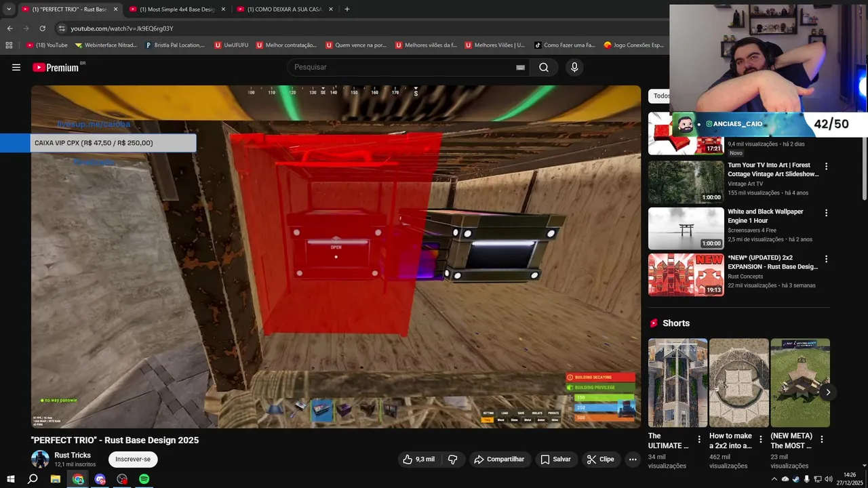The width and height of the screenshot is (868, 488).
Task: Show hidden system tray icons chevron
Action: click(774, 479)
